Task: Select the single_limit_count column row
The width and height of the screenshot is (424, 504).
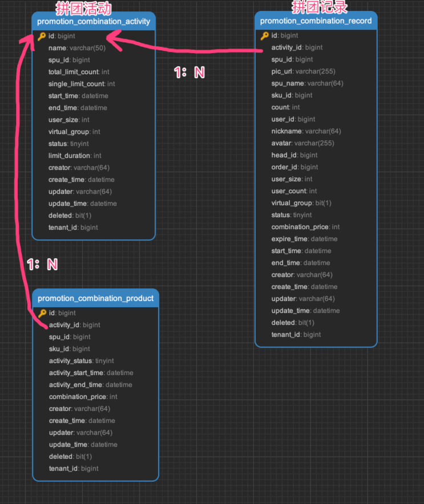Action: click(x=82, y=84)
